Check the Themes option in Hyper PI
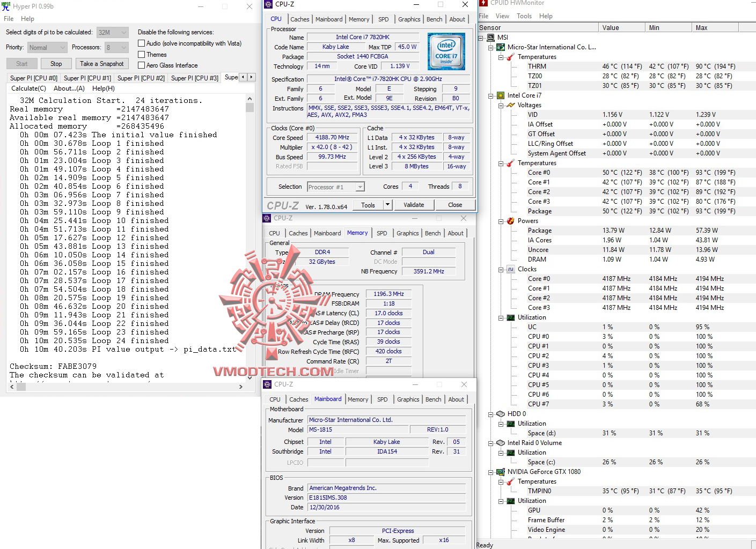The width and height of the screenshot is (756, 549). 141,54
